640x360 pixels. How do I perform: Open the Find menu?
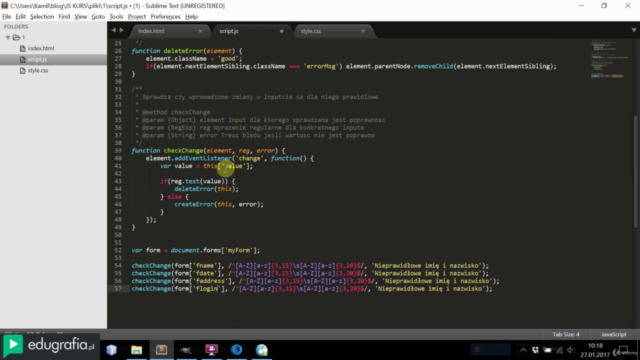(x=64, y=17)
